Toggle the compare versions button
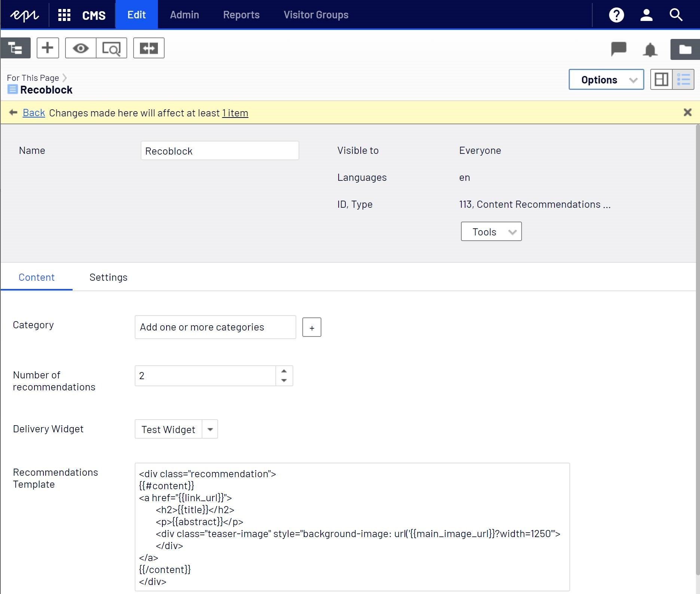This screenshot has width=700, height=594. [149, 48]
